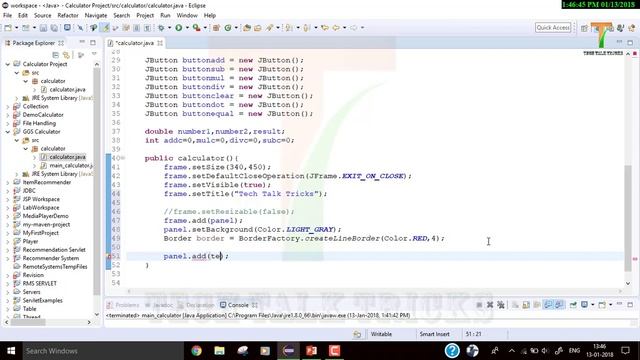Viewport: 640px width, 360px height.
Task: Expand the JDBC project node
Action: (8, 191)
